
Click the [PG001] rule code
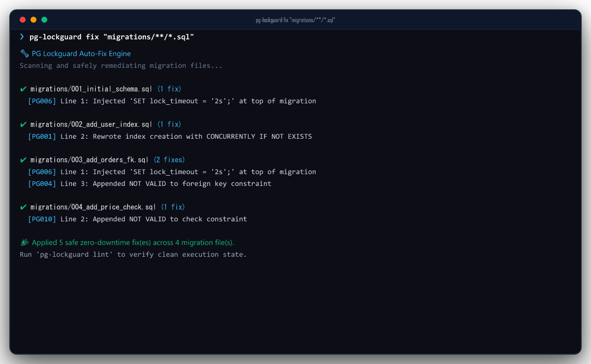[x=42, y=136]
